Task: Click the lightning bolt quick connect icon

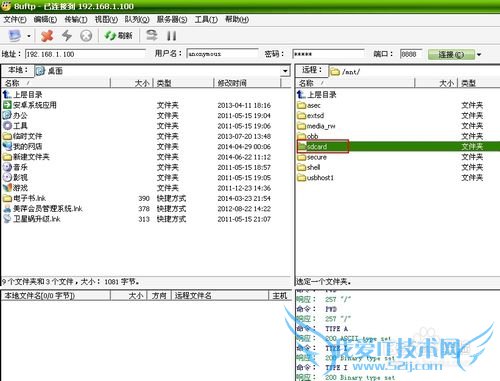Action: click(x=67, y=35)
